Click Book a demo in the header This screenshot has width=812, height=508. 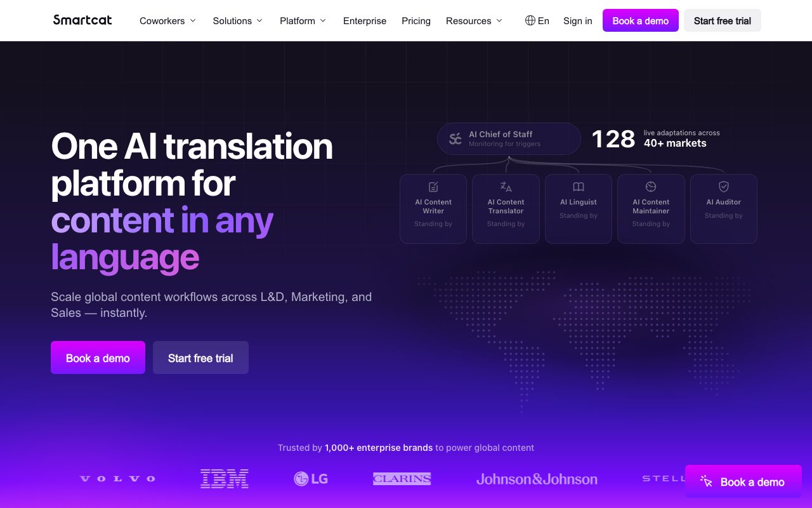coord(641,20)
